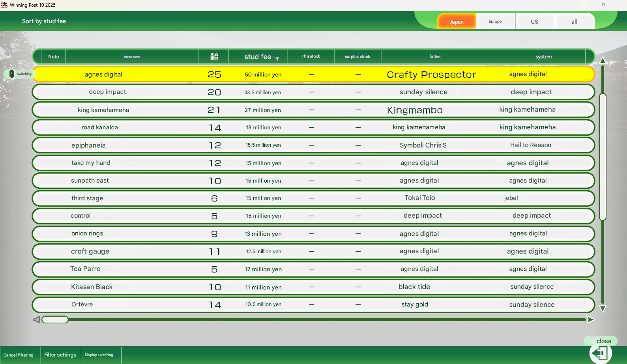
Task: Sort by the father column header
Action: coord(435,57)
